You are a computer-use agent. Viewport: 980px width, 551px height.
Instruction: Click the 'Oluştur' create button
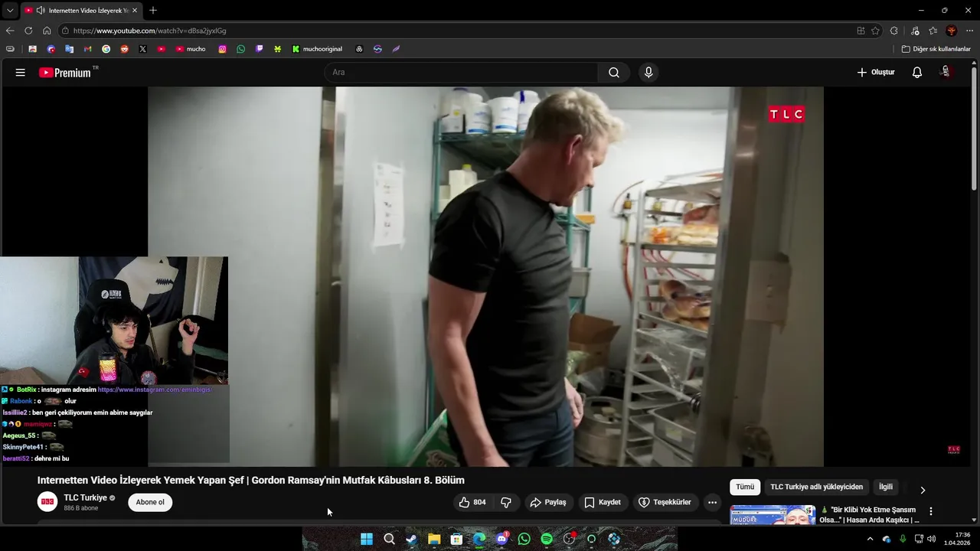876,72
